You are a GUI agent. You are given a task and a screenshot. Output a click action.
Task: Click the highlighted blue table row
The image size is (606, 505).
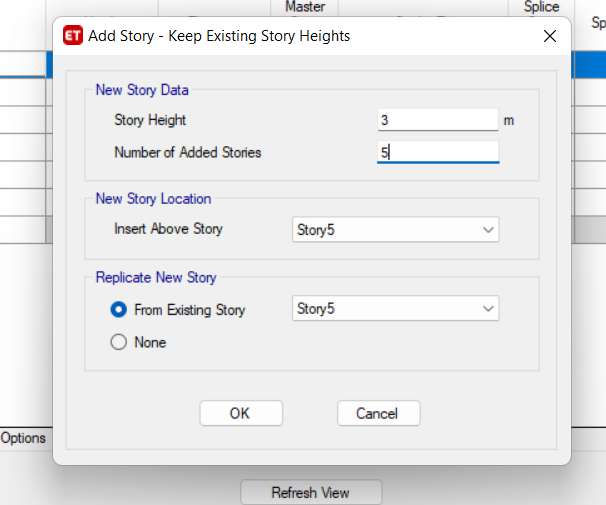pyautogui.click(x=589, y=64)
